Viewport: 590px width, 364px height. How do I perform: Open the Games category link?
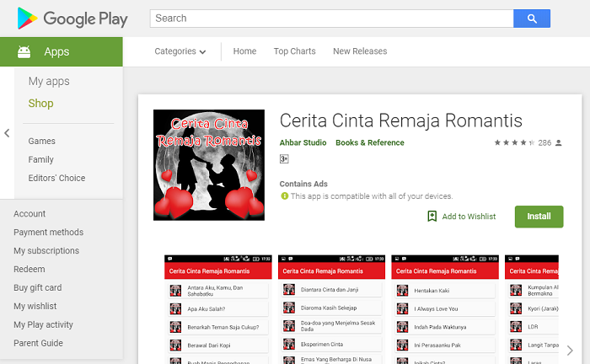pos(42,141)
